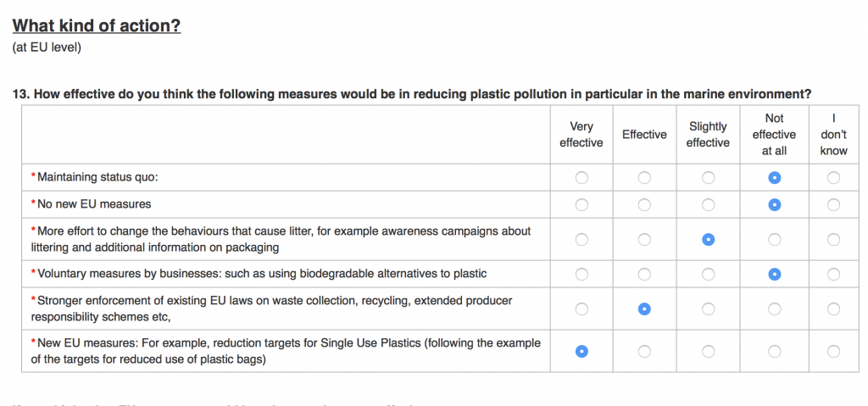Pick Not effective at all for Voluntary measures
Viewport: 868px width, 406px height.
point(775,274)
